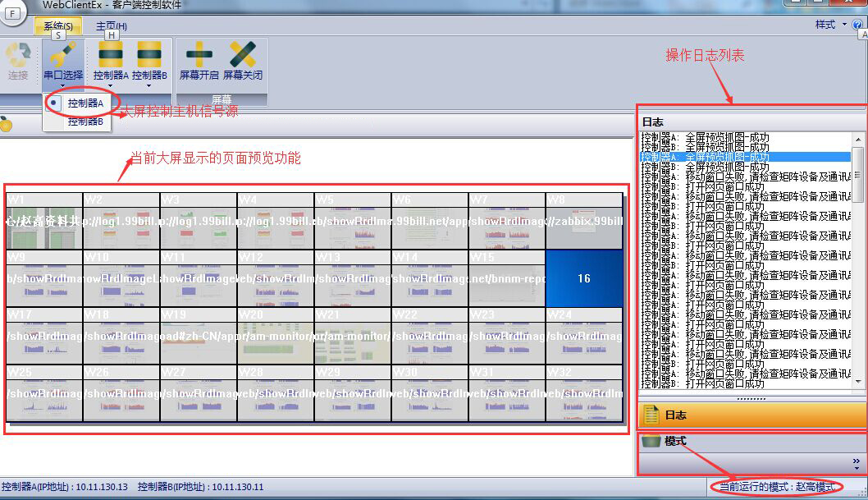Click 当前运行的模式 status text
The height and width of the screenshot is (500, 868).
coord(777,487)
